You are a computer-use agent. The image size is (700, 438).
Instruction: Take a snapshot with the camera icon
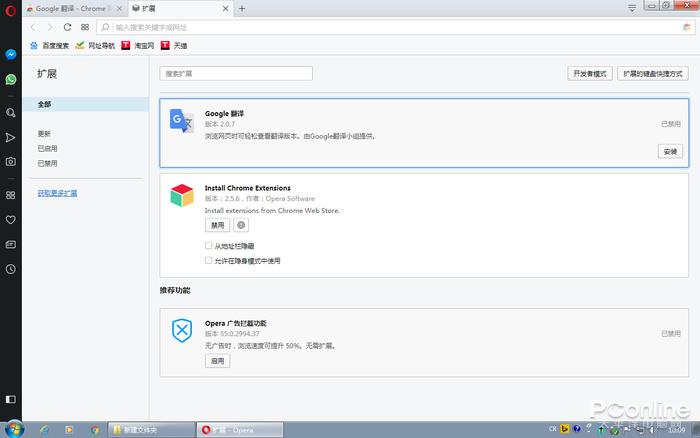coord(11,162)
